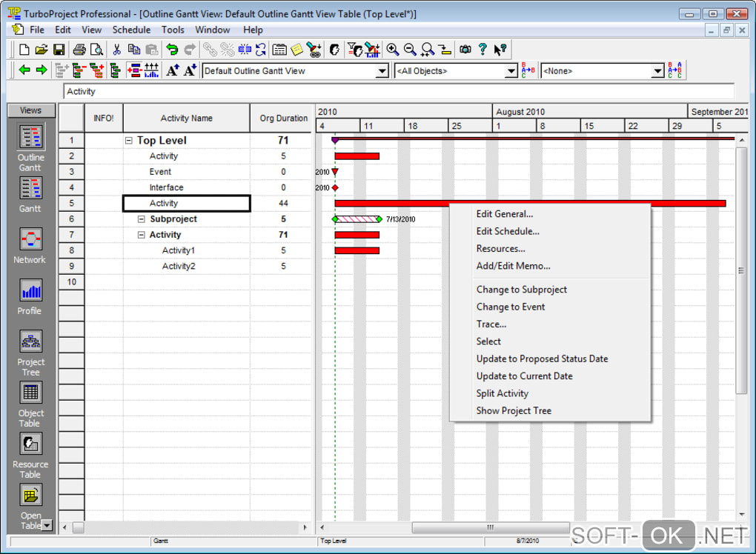The image size is (756, 554).
Task: Click the Subproject hatched bar
Action: pyautogui.click(x=357, y=219)
